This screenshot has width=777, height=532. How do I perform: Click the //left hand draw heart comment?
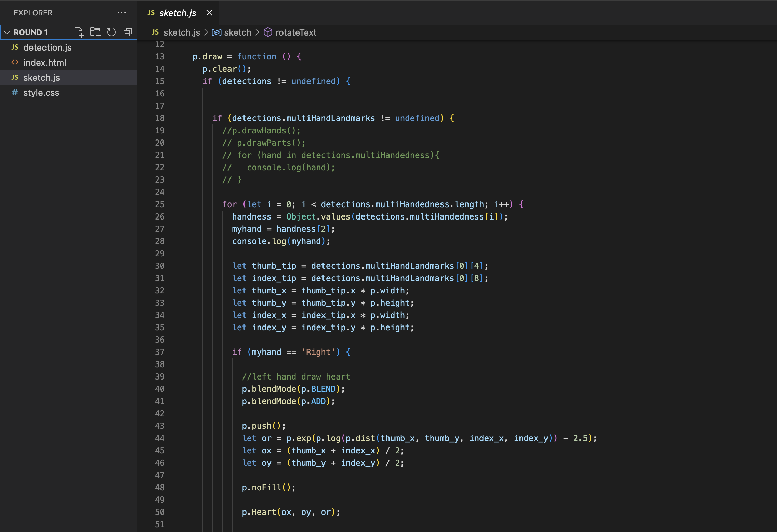click(296, 377)
